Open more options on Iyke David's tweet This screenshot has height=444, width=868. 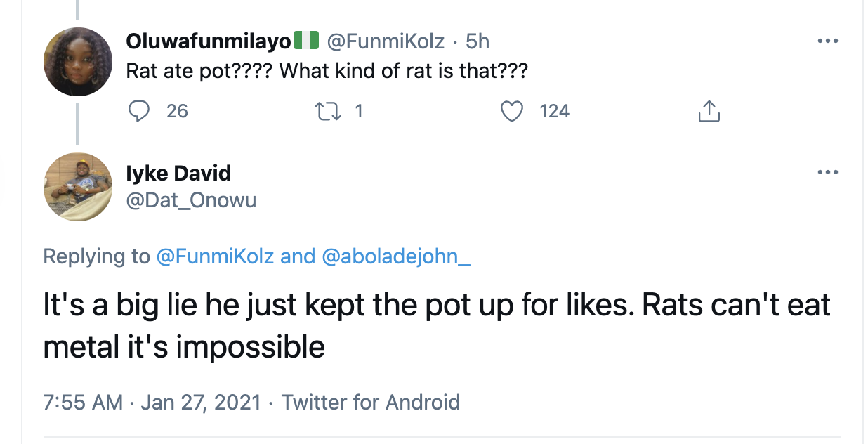828,172
